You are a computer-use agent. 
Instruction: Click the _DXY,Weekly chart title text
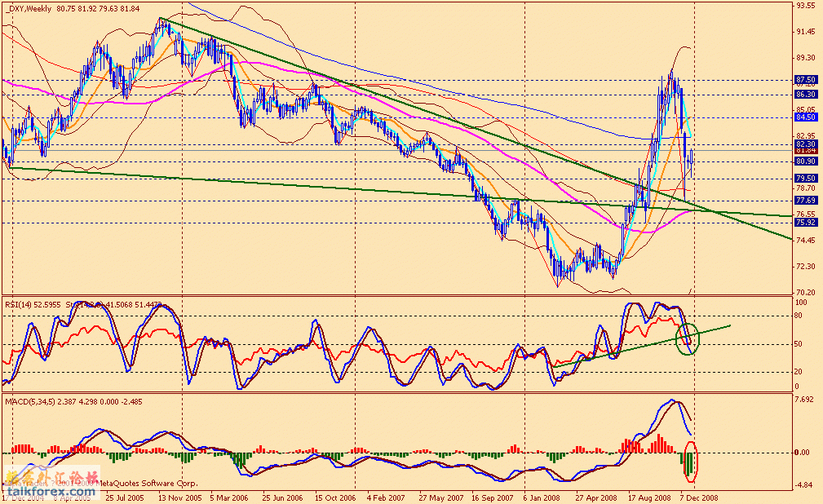pos(29,8)
